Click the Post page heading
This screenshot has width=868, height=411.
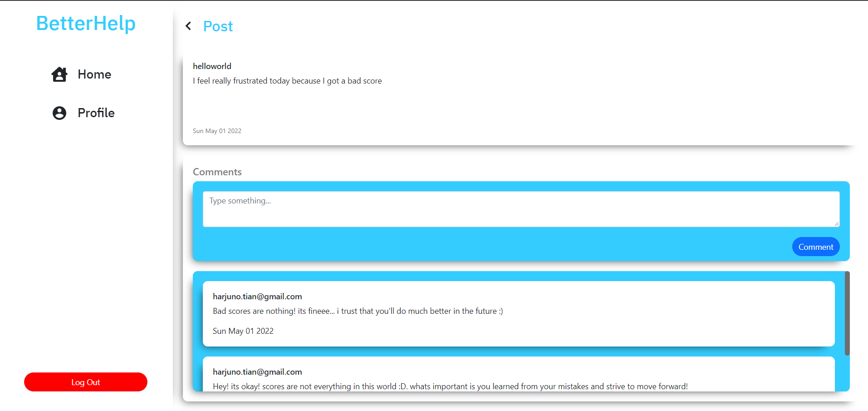click(218, 26)
